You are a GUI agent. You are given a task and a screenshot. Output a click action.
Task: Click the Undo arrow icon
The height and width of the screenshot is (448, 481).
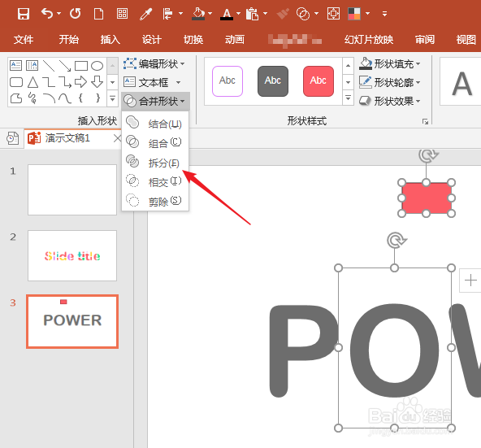[x=47, y=14]
